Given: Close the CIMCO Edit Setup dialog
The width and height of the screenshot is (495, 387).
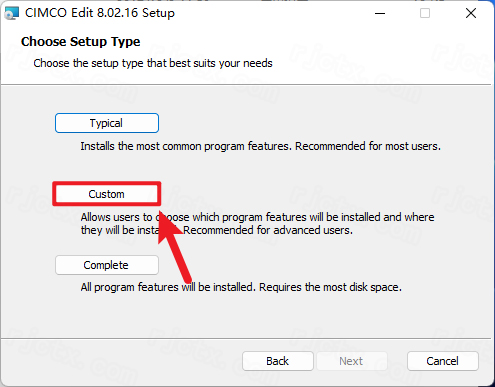Looking at the screenshot, I should [x=471, y=13].
